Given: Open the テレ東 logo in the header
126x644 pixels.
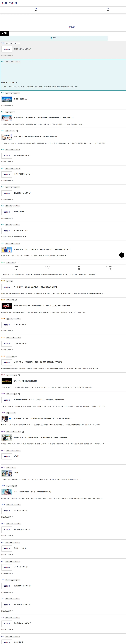Looking at the screenshot, I should (4, 3).
